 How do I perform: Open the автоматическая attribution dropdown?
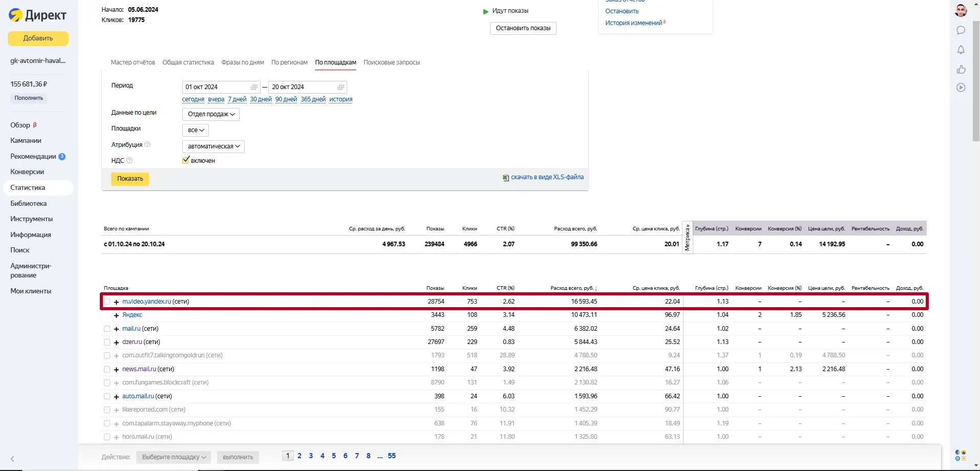point(214,146)
